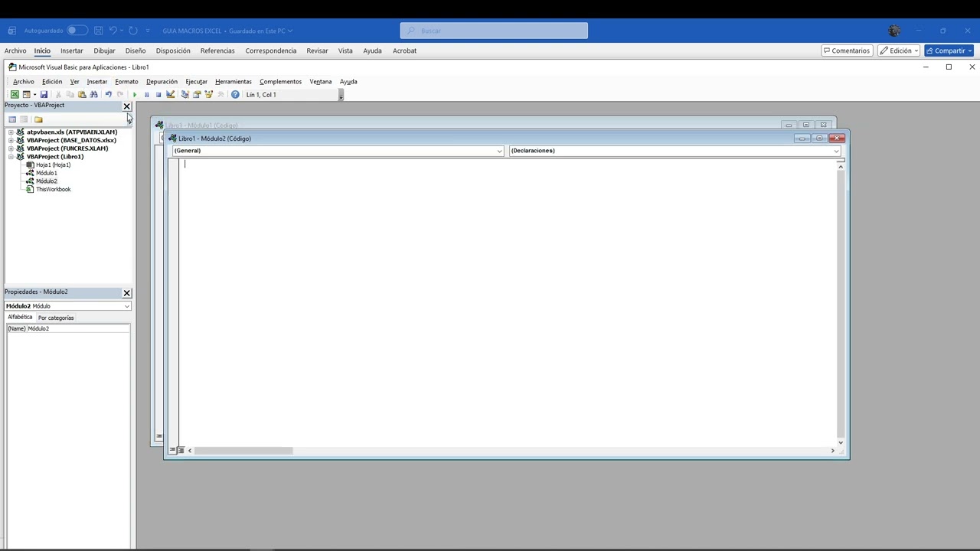Click the Word title bar save icon

pyautogui.click(x=98, y=31)
